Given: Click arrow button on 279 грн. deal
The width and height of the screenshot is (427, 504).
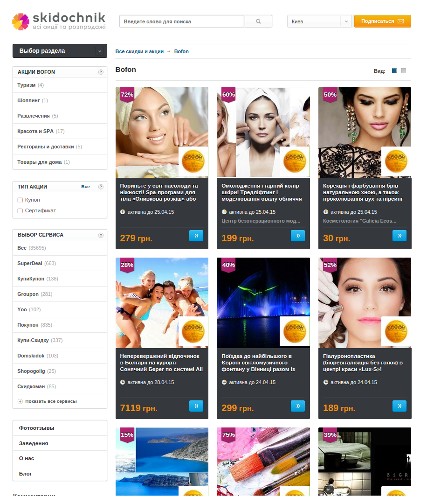Looking at the screenshot, I should point(196,236).
